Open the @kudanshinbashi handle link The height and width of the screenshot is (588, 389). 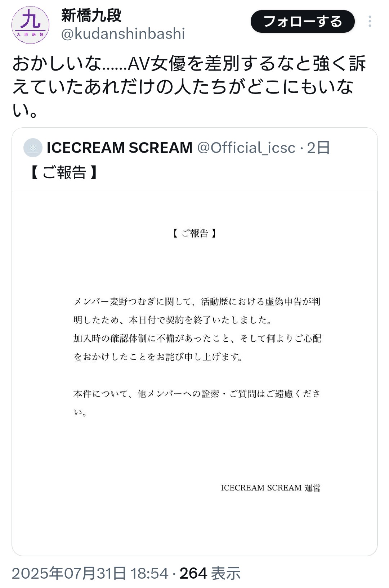pos(123,34)
